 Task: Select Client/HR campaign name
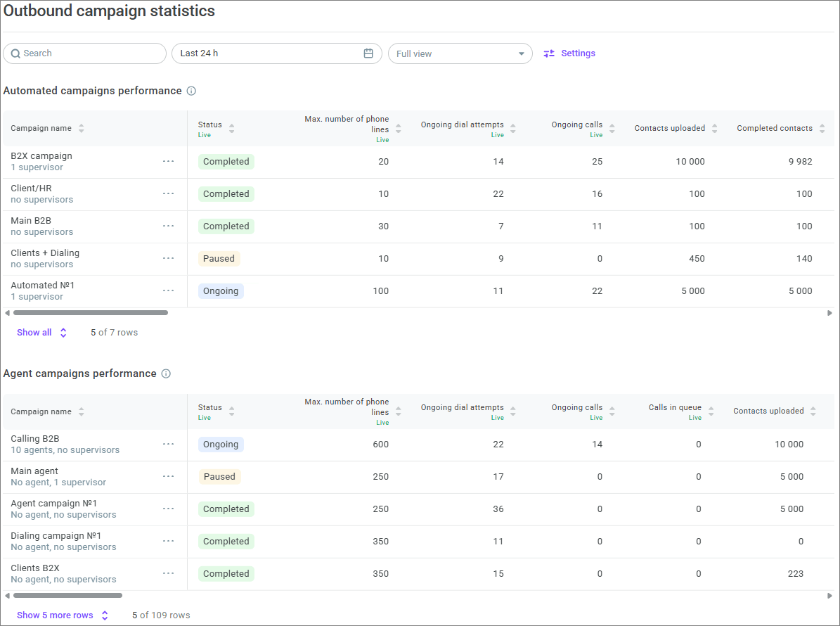pyautogui.click(x=31, y=188)
